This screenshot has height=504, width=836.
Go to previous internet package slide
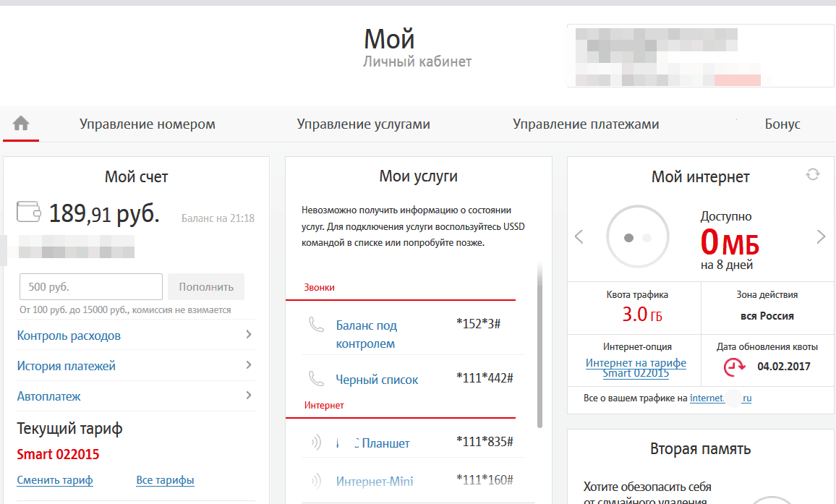(x=579, y=236)
